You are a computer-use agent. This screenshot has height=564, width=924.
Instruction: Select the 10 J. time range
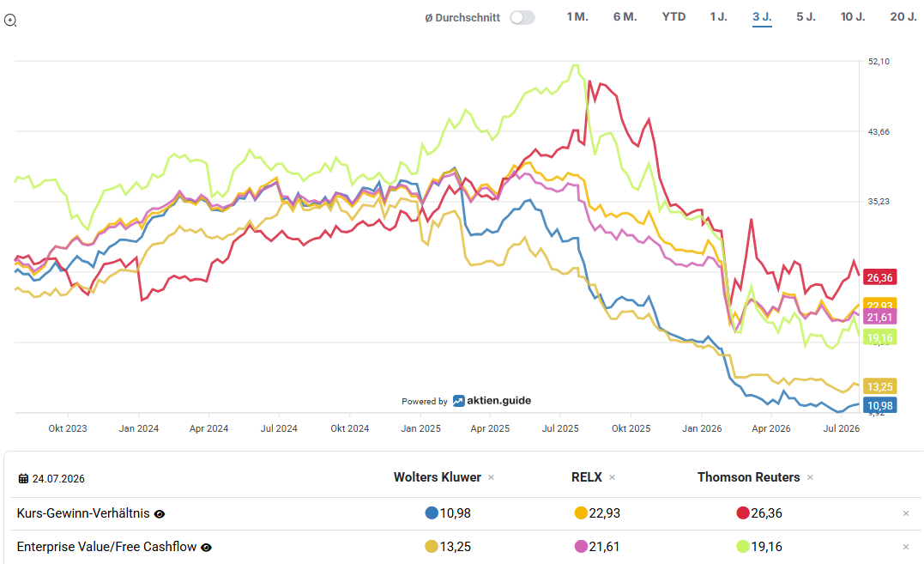(853, 16)
